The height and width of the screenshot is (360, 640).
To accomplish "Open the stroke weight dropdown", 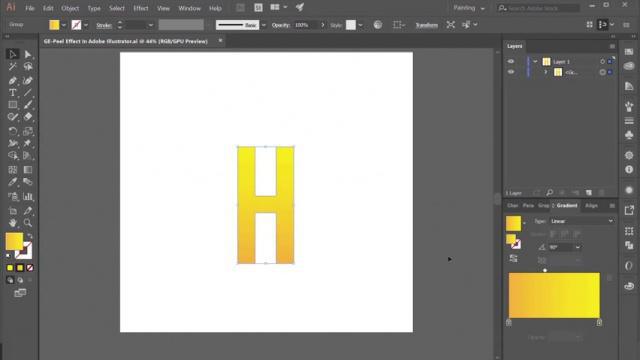I will click(151, 25).
